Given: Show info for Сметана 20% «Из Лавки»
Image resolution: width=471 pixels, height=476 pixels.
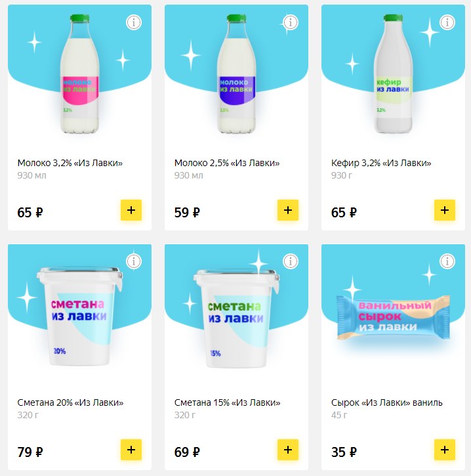Looking at the screenshot, I should [x=134, y=261].
